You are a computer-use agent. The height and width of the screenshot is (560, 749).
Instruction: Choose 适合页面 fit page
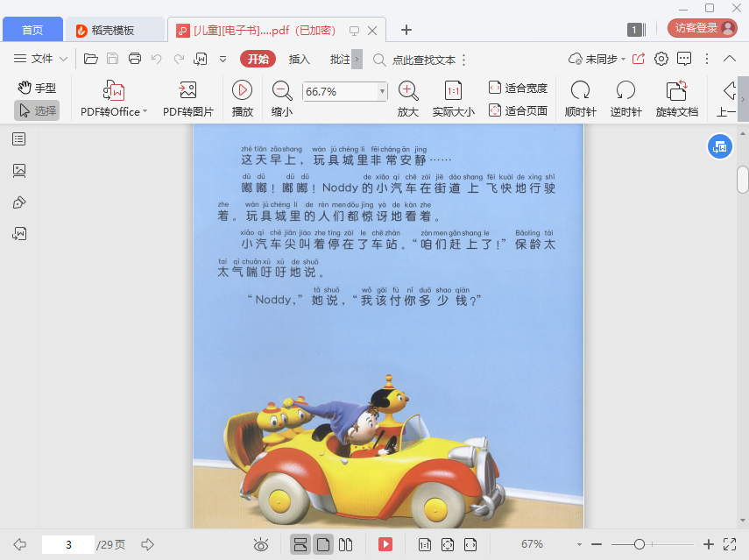518,110
